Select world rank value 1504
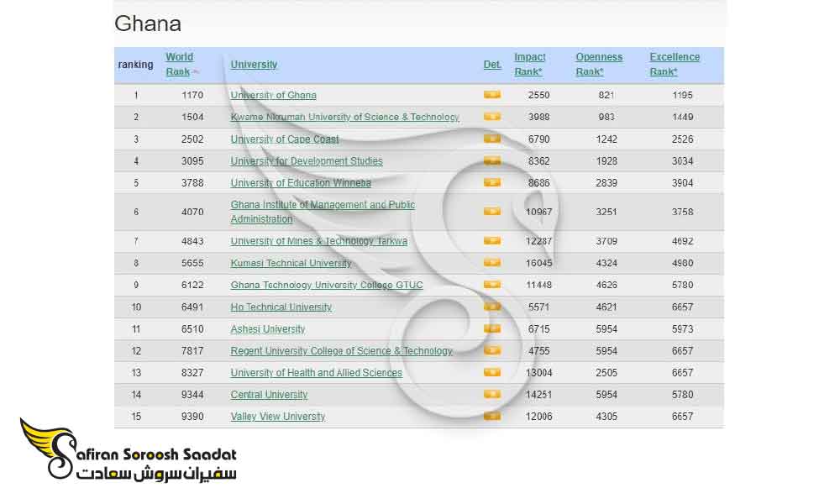The width and height of the screenshot is (840, 504). (192, 117)
